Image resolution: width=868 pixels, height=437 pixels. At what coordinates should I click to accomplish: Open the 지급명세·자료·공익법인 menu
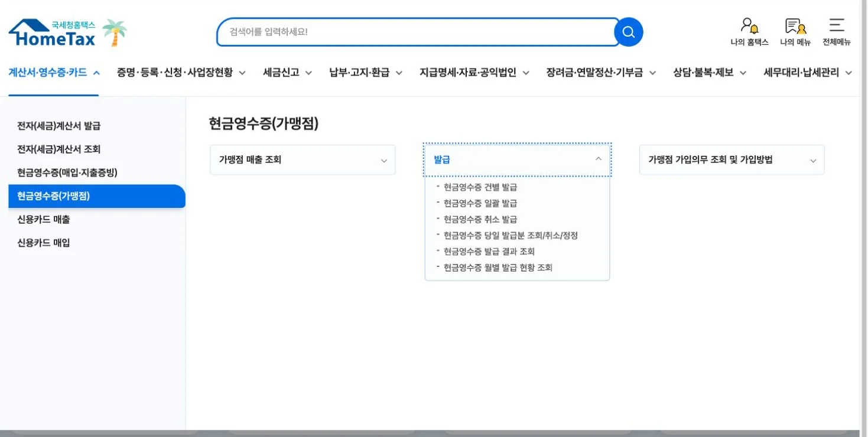pyautogui.click(x=474, y=73)
